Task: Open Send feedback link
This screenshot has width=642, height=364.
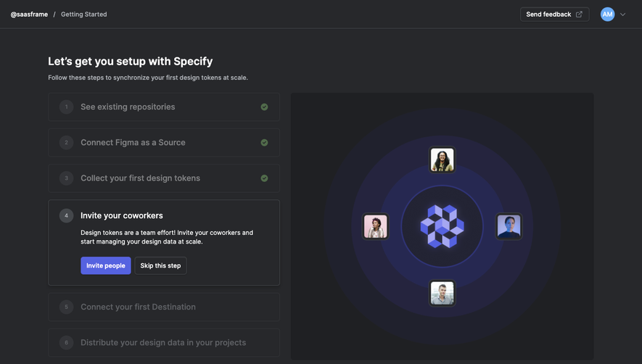Action: point(554,15)
